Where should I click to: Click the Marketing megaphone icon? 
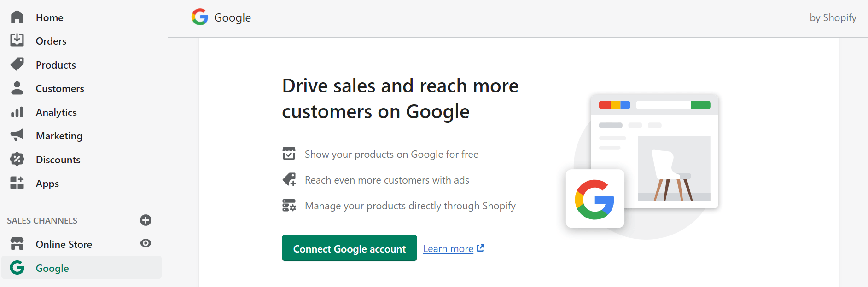pyautogui.click(x=17, y=135)
